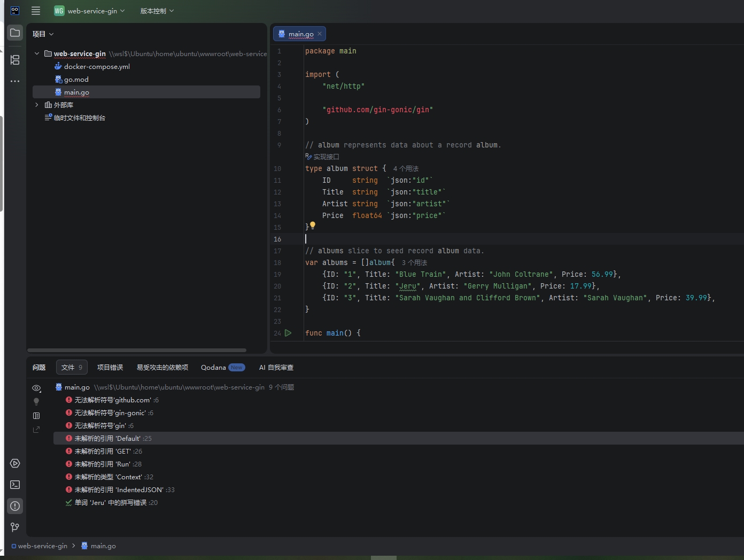Toggle the Project tool window folder button

point(15,33)
